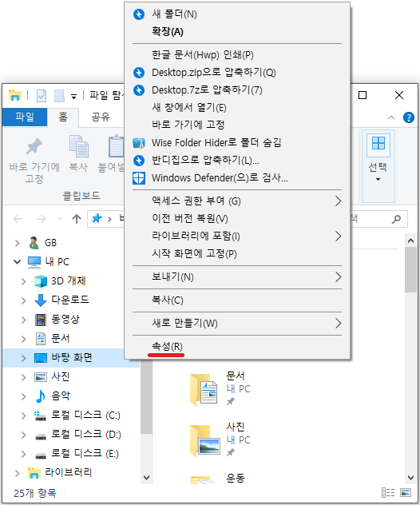Screen dimensions: 420x505
Task: Click the title bar properties checkmark icon
Action: pyautogui.click(x=42, y=96)
